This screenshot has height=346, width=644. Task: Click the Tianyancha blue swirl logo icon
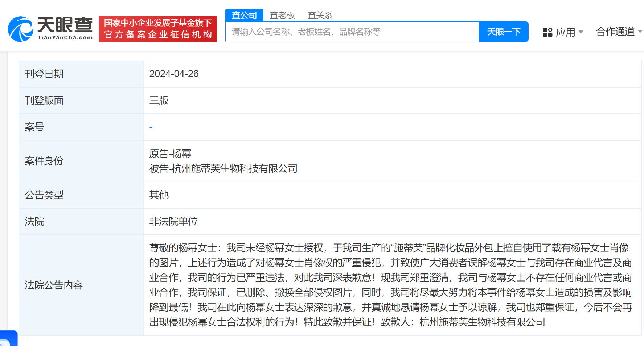click(21, 29)
